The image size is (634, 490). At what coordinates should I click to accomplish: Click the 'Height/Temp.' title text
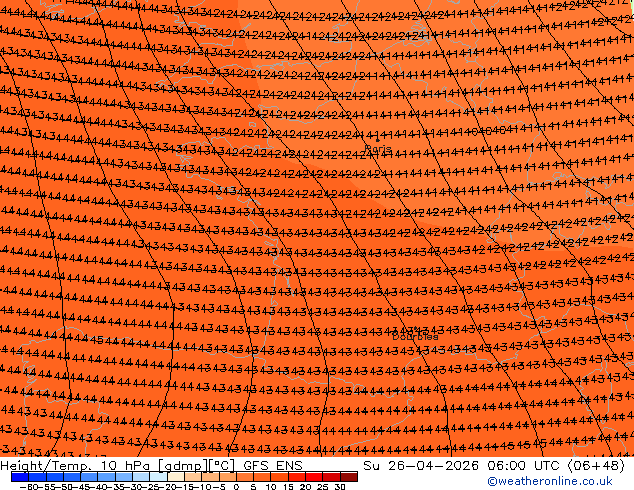[47, 465]
